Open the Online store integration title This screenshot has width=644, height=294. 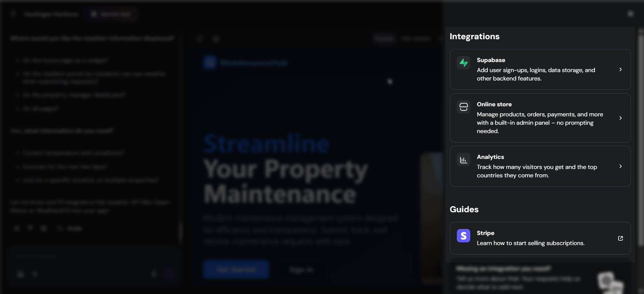pos(494,104)
